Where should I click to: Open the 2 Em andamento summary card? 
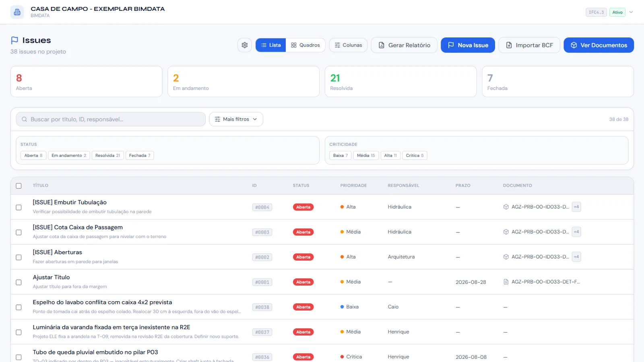point(244,82)
